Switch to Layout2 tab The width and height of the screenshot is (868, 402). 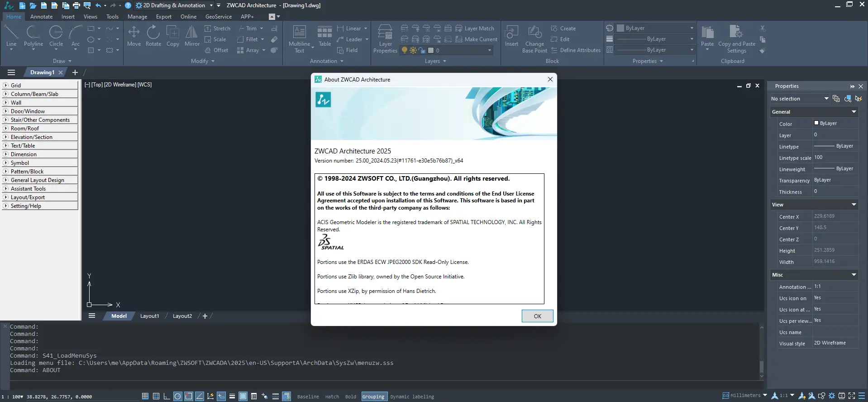(x=182, y=316)
